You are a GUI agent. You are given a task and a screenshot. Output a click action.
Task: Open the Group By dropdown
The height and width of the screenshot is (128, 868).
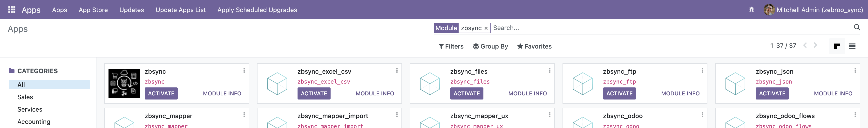point(490,47)
